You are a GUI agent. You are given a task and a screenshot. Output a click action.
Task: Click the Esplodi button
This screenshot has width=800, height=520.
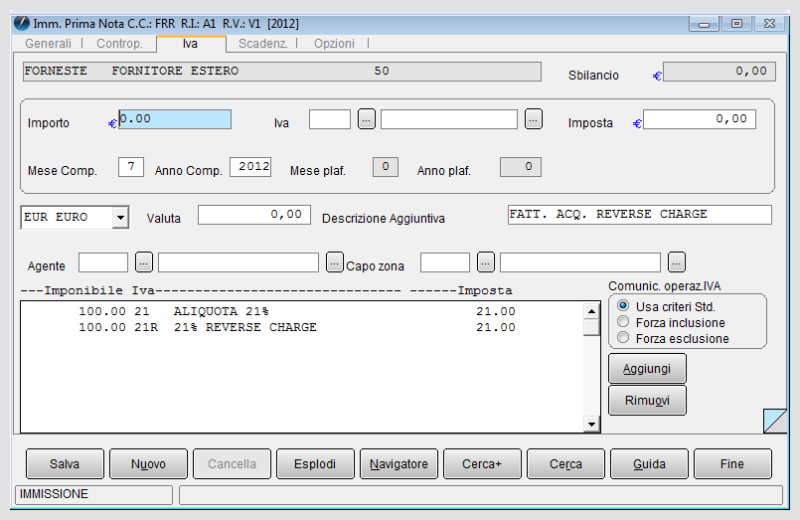tap(315, 463)
